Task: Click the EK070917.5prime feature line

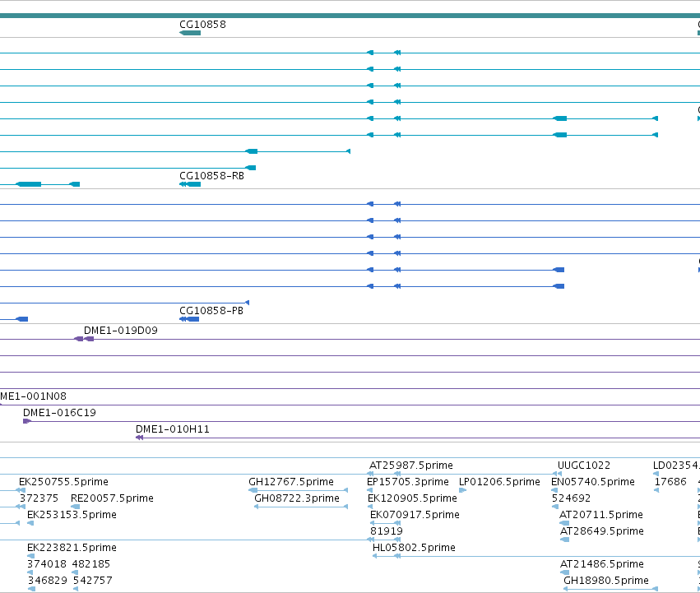Action: (x=385, y=523)
